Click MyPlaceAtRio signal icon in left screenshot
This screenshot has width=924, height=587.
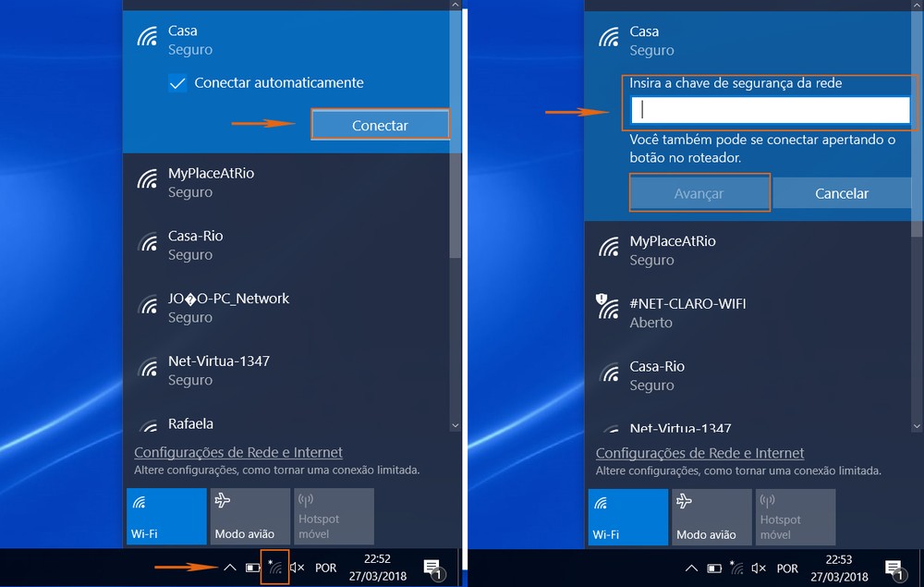[147, 179]
